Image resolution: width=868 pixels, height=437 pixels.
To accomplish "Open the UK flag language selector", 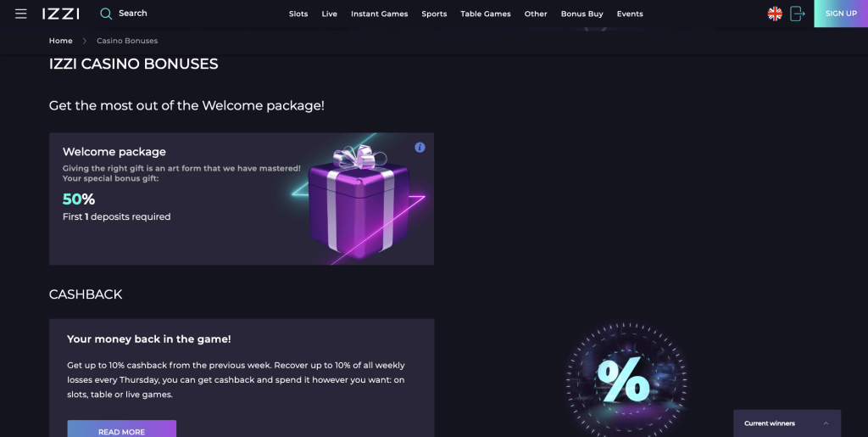I will [775, 14].
